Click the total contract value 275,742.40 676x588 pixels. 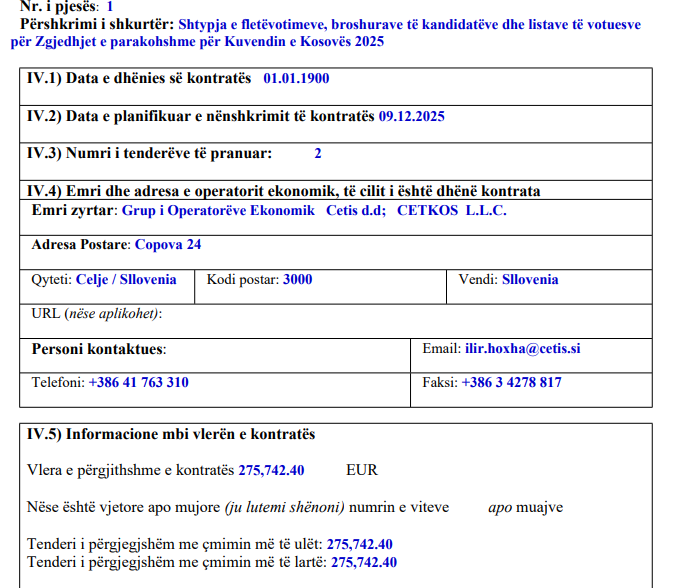click(271, 469)
